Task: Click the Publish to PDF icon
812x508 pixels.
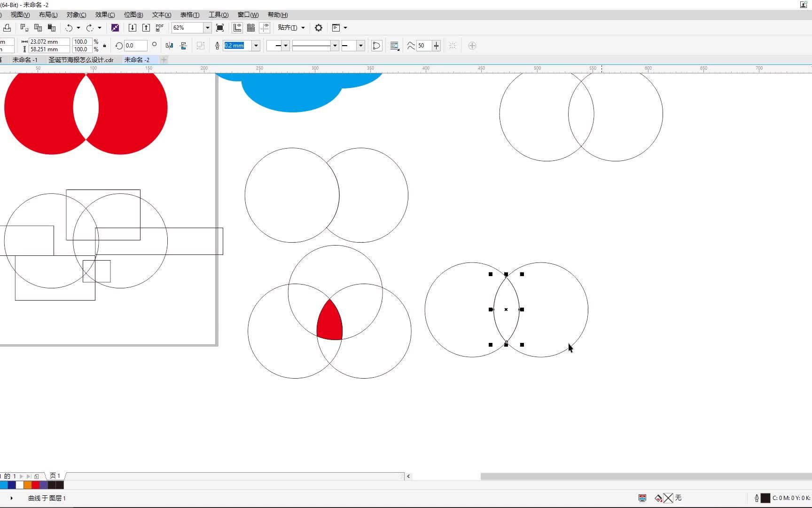Action: (160, 28)
